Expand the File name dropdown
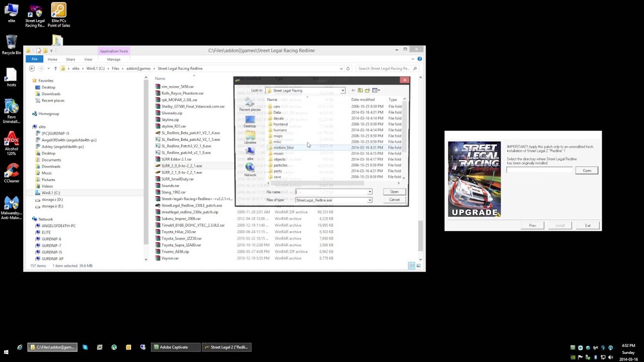This screenshot has height=362, width=644. pyautogui.click(x=370, y=192)
